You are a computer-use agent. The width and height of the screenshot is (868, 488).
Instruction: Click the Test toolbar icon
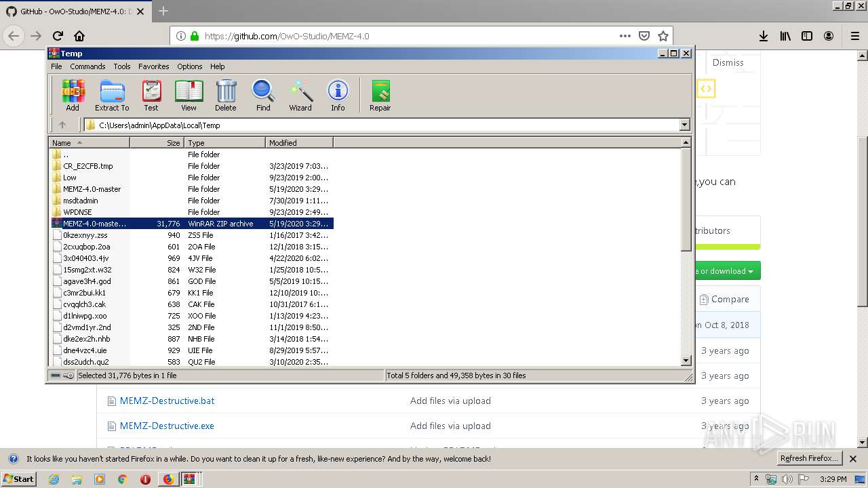pos(151,95)
